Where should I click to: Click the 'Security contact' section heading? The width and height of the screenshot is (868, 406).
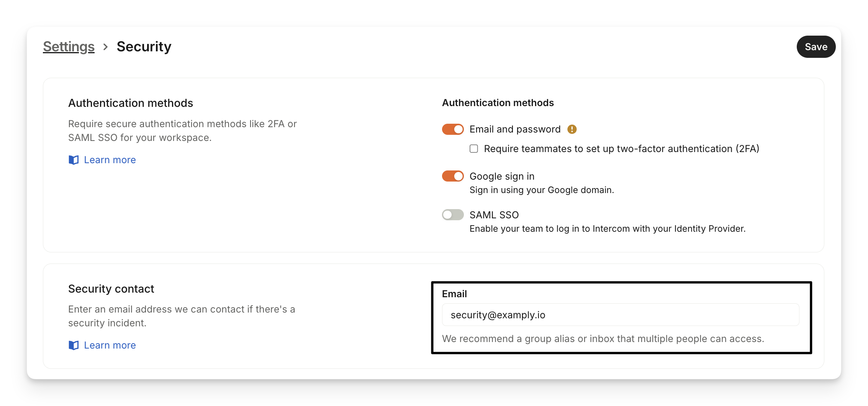tap(111, 289)
